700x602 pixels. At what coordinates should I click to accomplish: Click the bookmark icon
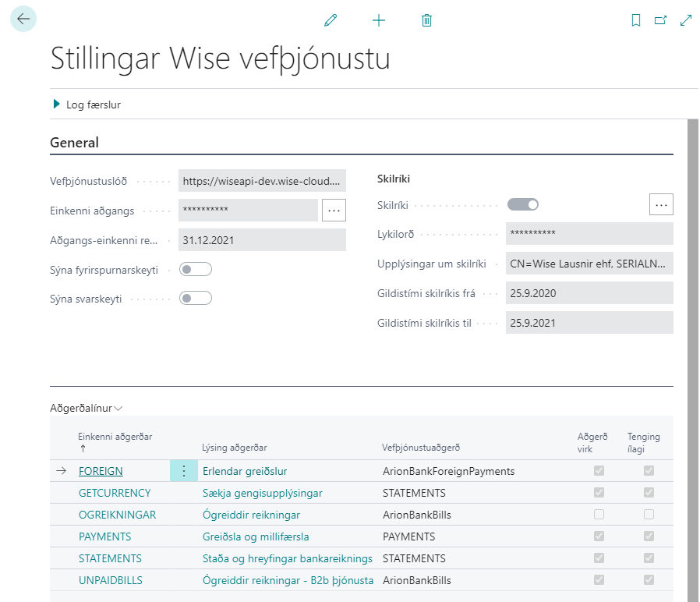pyautogui.click(x=636, y=20)
